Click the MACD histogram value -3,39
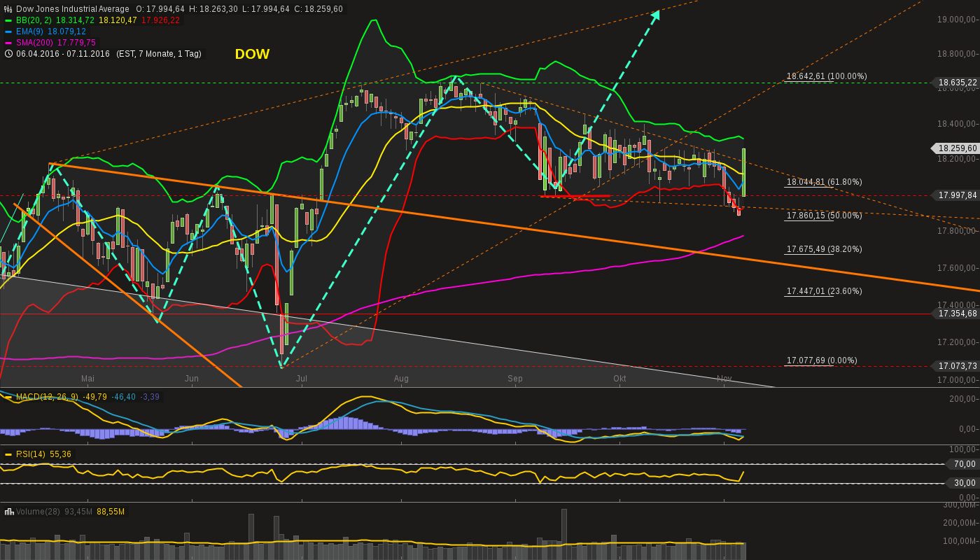The image size is (980, 560). (x=150, y=397)
